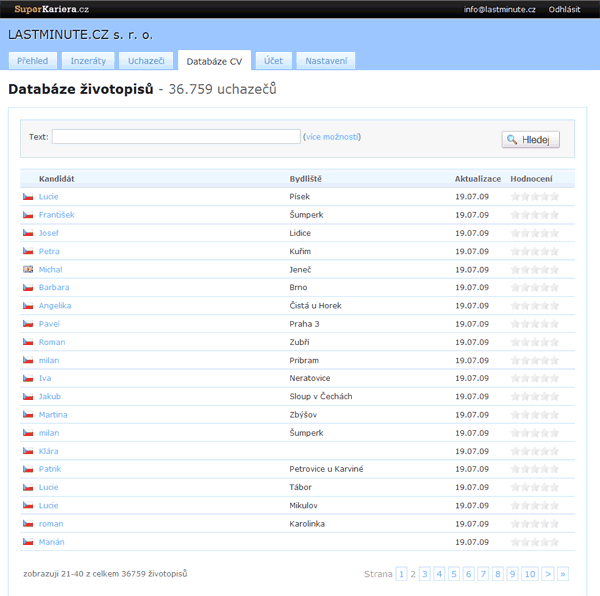This screenshot has height=596, width=600.
Task: Open candidate Lucie from Tábor
Action: (49, 487)
